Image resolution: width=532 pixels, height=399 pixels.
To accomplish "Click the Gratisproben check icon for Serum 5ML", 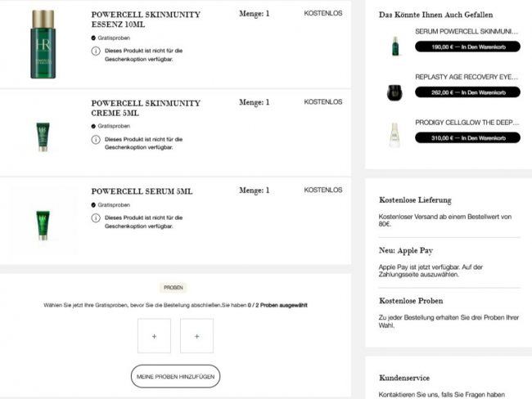I will click(93, 204).
